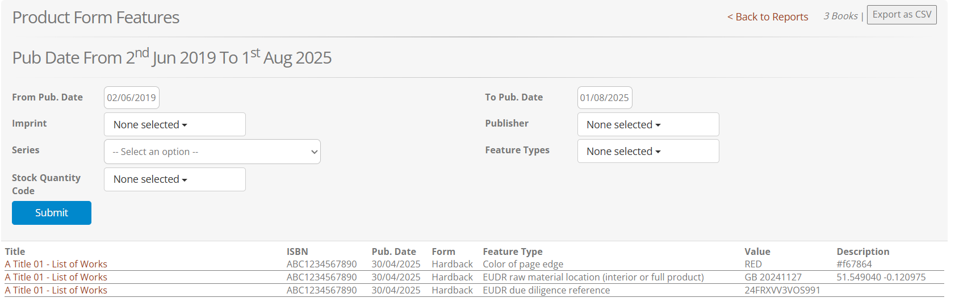980x306 pixels.
Task: Click the Value column header
Action: tap(757, 251)
